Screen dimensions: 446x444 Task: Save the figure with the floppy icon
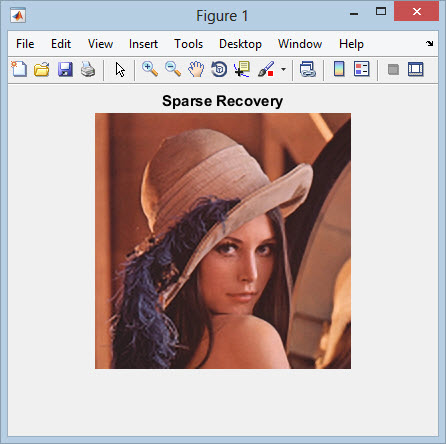65,69
